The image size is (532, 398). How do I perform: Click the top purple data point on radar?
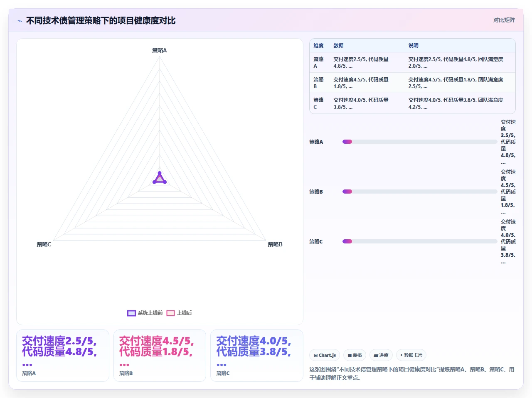coord(160,173)
